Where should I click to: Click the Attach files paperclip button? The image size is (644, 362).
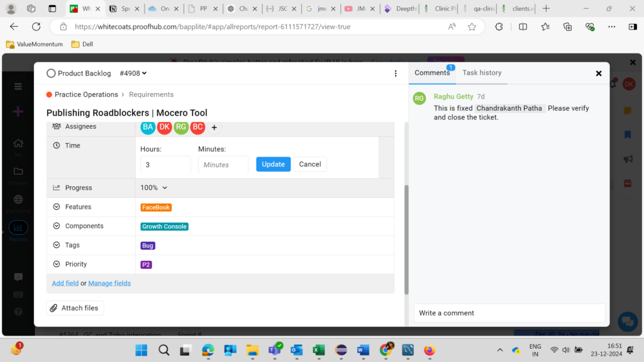[75, 308]
